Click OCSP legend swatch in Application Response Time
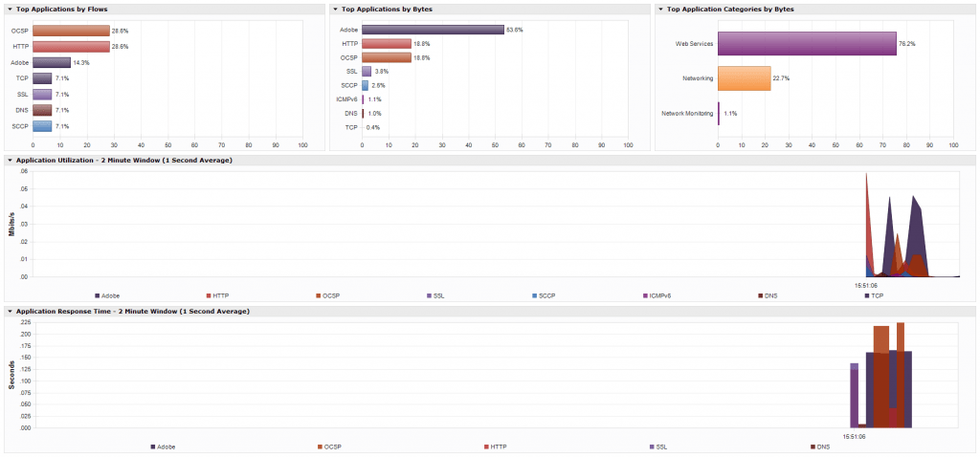The width and height of the screenshot is (980, 457). point(320,446)
